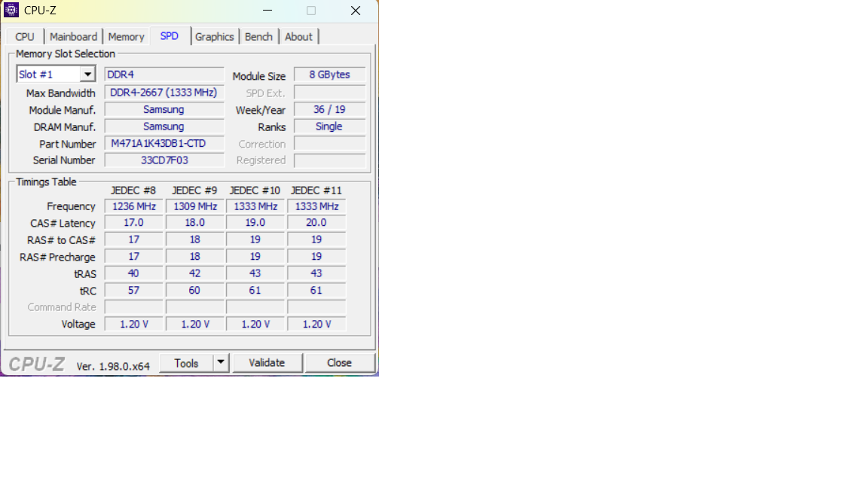
Task: Click the CPU-Z app icon in title bar
Action: pyautogui.click(x=11, y=11)
